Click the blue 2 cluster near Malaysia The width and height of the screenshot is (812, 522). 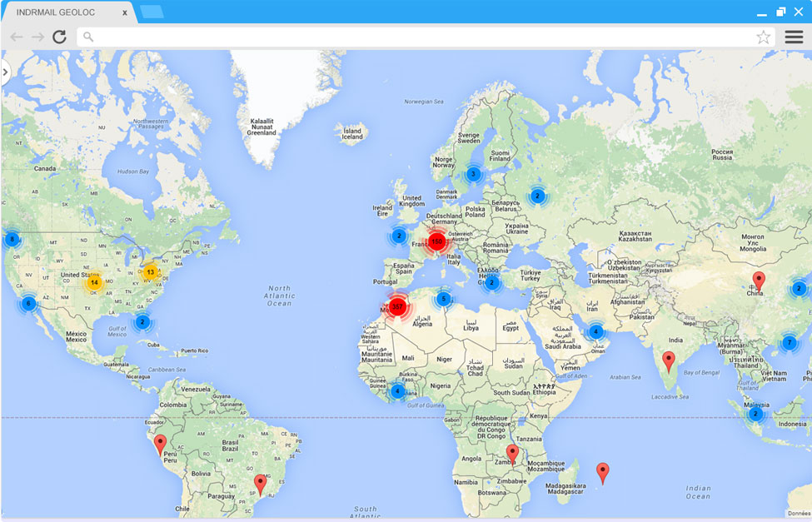(x=755, y=414)
